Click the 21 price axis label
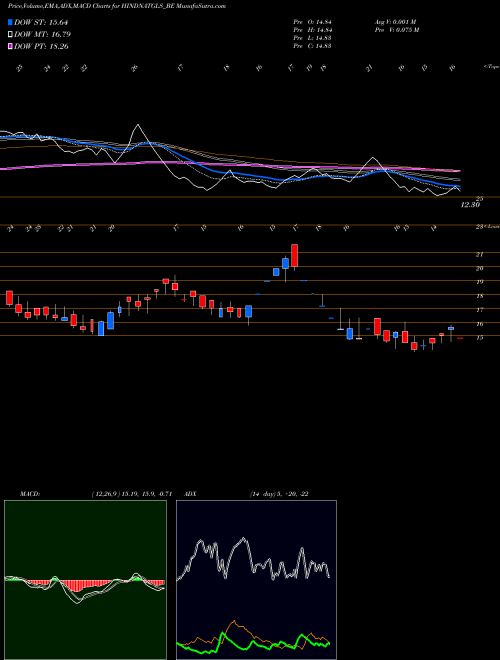 479,255
